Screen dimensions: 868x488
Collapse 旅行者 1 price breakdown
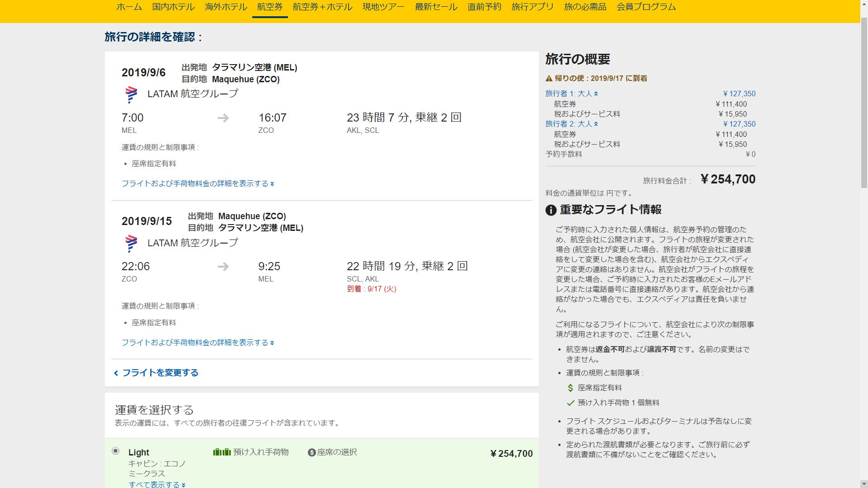(571, 94)
